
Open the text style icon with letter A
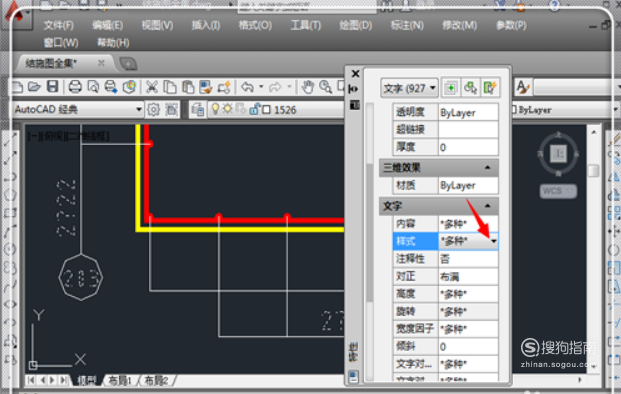(523, 87)
